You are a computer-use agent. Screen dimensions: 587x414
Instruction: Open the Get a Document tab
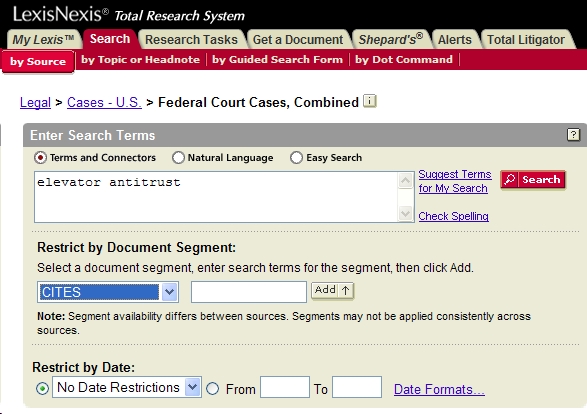(298, 40)
